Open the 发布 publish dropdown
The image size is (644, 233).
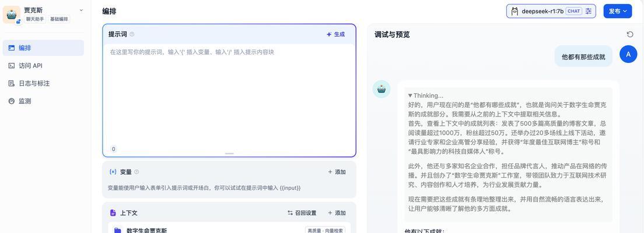coord(618,11)
